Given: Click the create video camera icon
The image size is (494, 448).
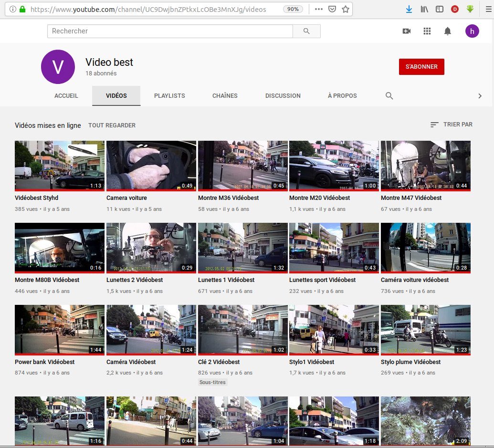Looking at the screenshot, I should (406, 31).
